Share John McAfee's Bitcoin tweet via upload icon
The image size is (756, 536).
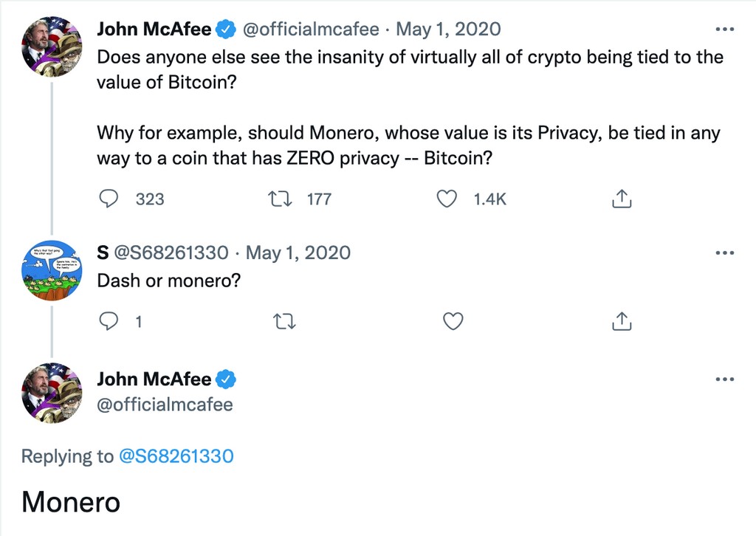click(x=621, y=198)
